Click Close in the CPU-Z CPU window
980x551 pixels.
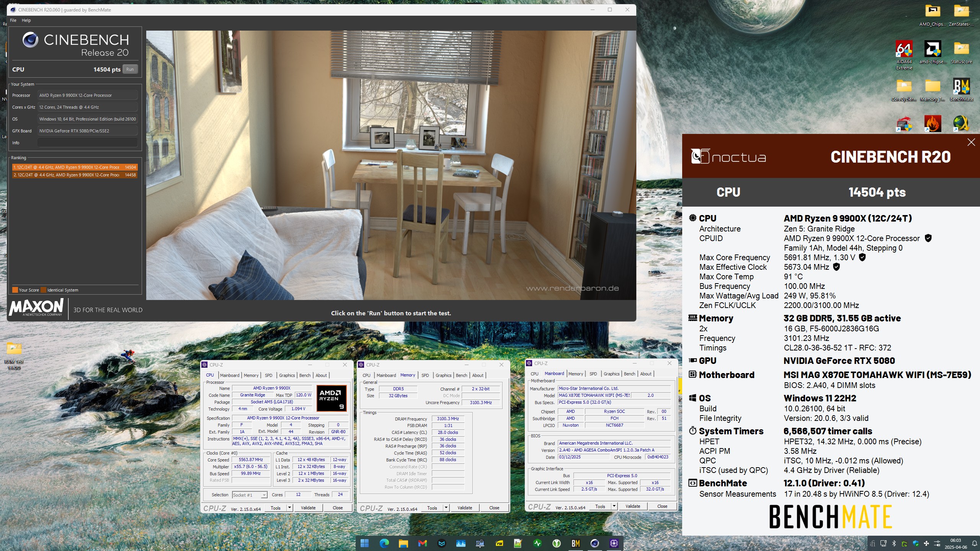point(338,508)
